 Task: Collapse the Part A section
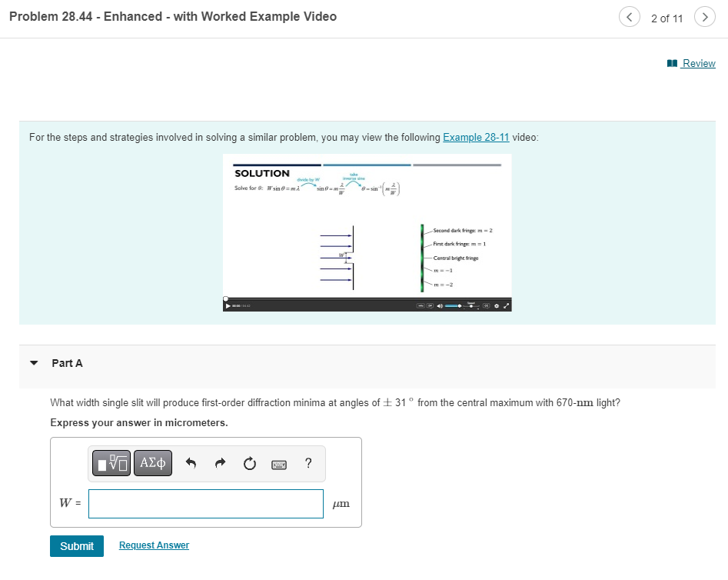[x=34, y=362]
